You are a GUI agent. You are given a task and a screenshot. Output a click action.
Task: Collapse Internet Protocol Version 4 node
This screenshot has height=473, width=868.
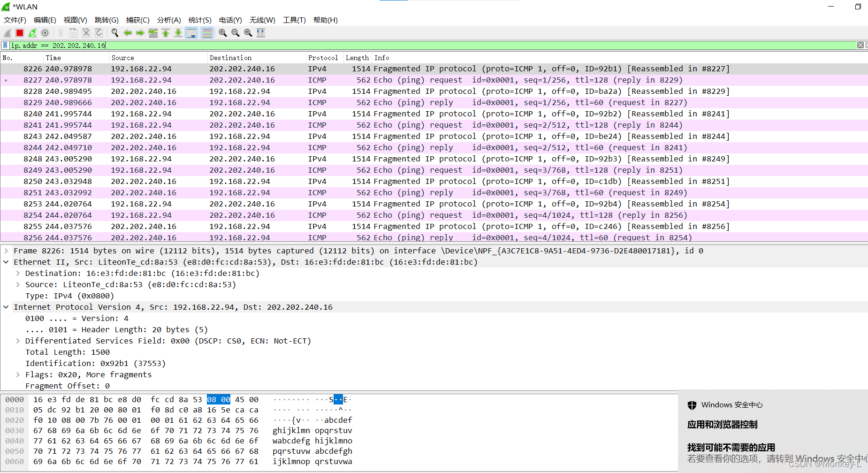6,307
